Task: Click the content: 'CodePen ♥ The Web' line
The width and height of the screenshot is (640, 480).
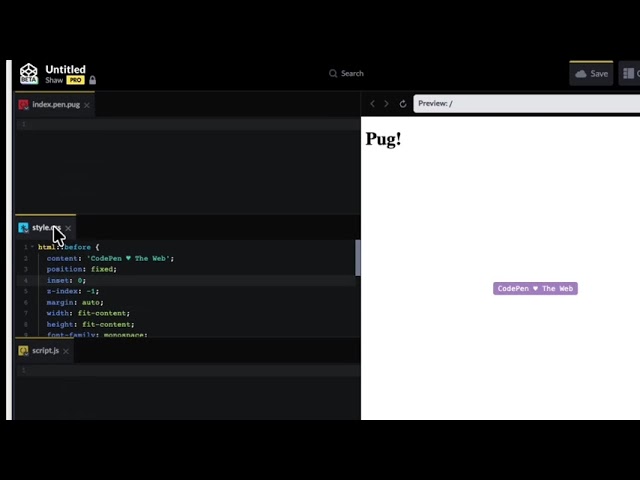Action: (x=110, y=258)
